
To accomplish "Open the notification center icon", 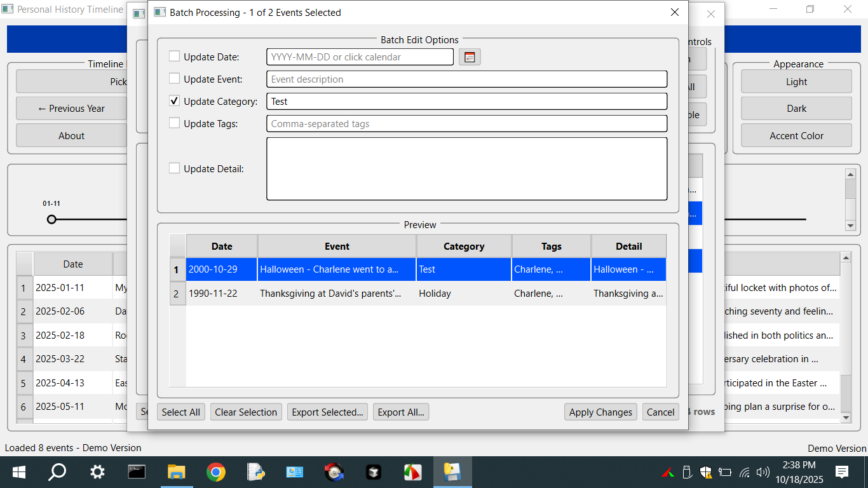I will (842, 472).
